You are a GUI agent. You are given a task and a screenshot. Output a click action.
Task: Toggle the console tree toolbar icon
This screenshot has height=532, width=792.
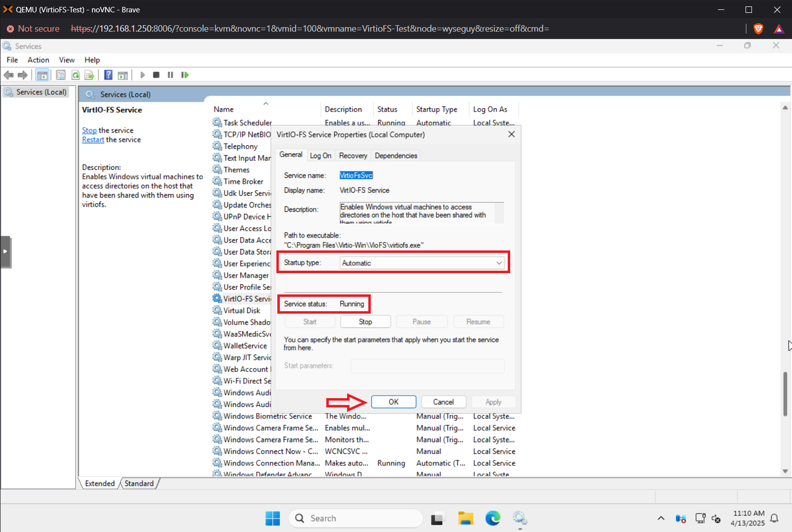(43, 75)
